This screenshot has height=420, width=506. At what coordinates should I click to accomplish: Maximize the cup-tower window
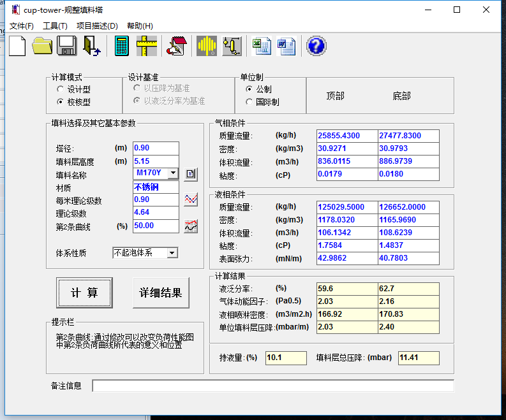[457, 10]
